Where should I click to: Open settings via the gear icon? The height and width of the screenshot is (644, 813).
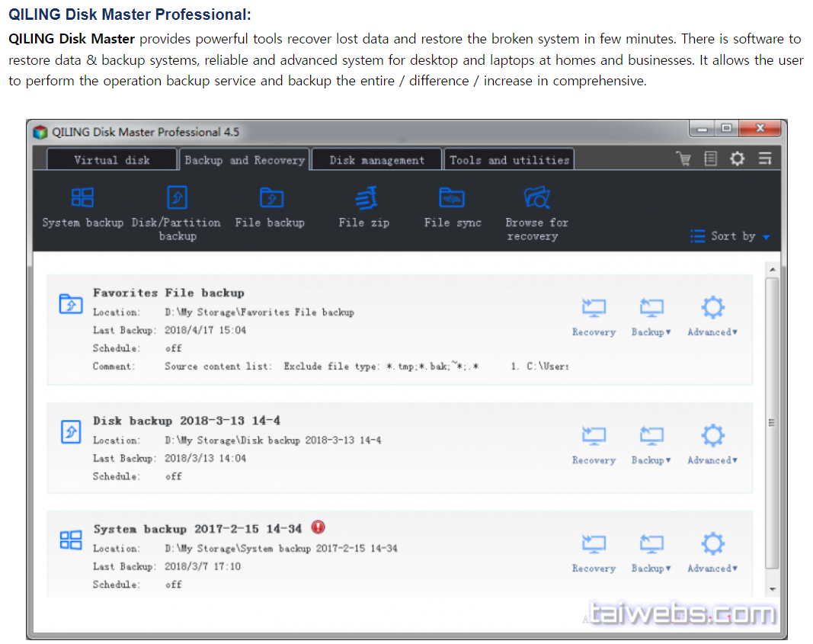click(x=738, y=159)
